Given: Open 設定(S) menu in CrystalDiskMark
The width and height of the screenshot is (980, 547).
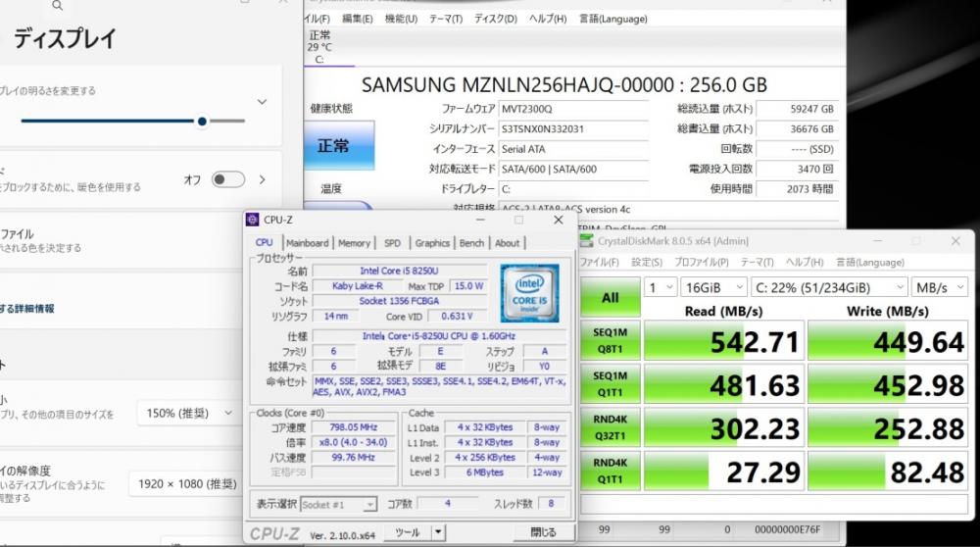Looking at the screenshot, I should [x=647, y=262].
